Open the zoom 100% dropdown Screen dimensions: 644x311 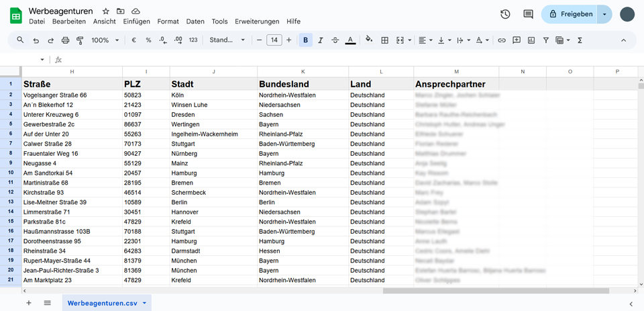tap(105, 40)
